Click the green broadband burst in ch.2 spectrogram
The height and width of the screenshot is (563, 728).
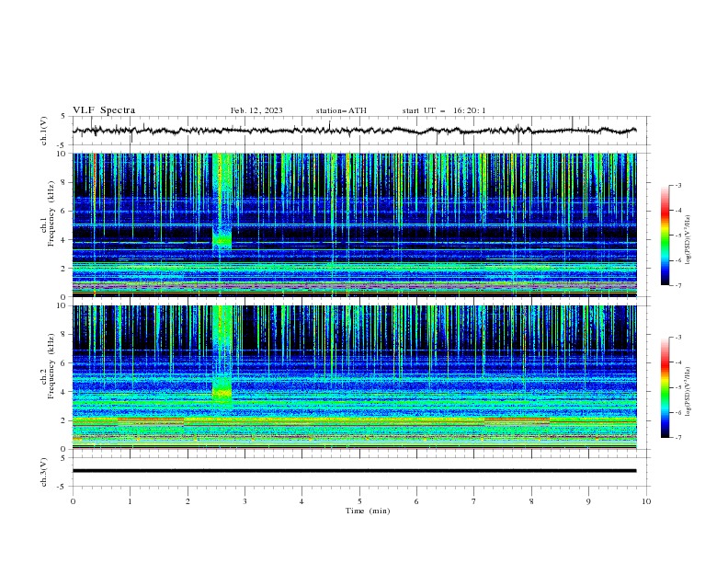222,355
